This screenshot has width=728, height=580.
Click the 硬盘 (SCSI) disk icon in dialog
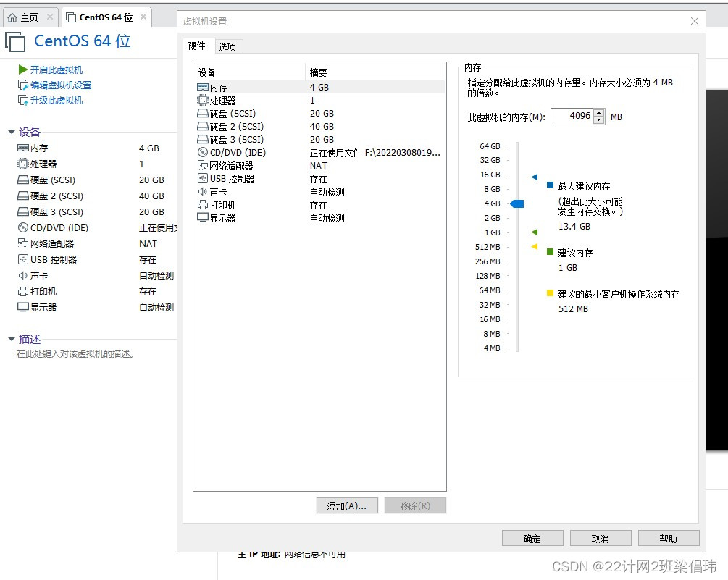tap(202, 113)
